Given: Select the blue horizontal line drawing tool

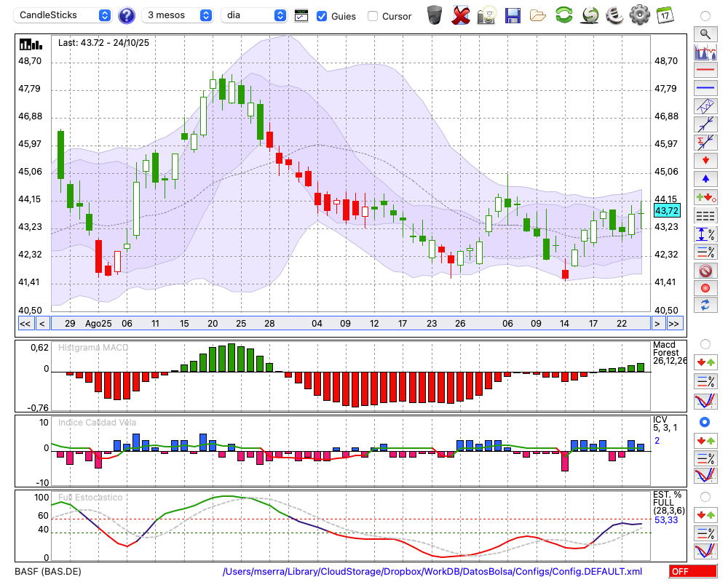Looking at the screenshot, I should pos(705,88).
